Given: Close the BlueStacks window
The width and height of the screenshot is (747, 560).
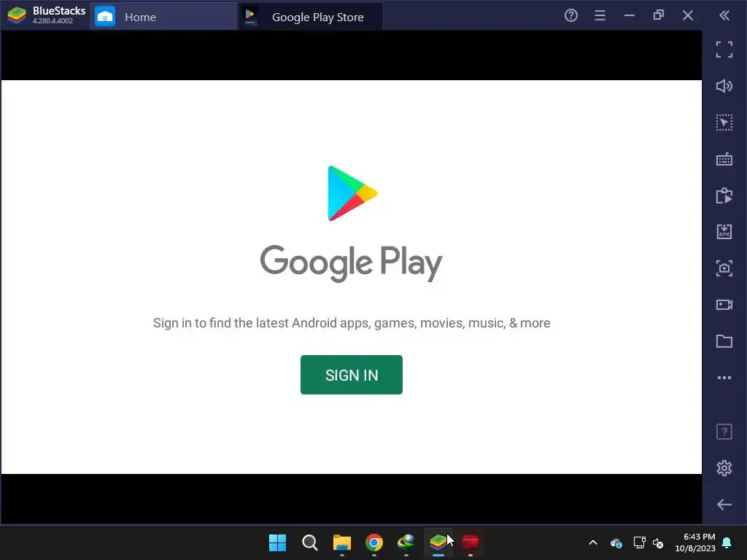Looking at the screenshot, I should coord(687,16).
